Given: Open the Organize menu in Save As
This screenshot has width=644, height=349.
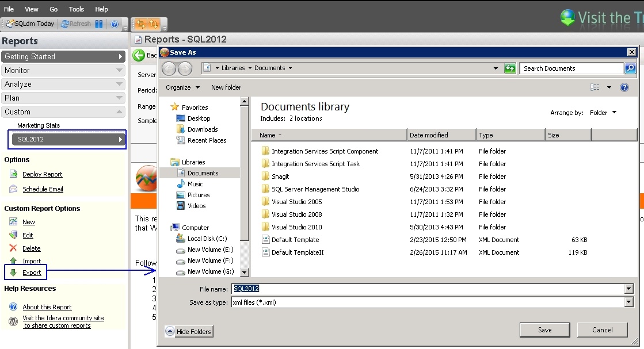Looking at the screenshot, I should coord(182,87).
